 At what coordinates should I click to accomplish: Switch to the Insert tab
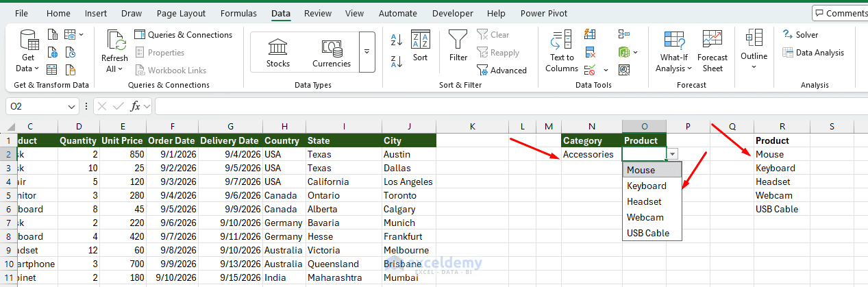96,13
